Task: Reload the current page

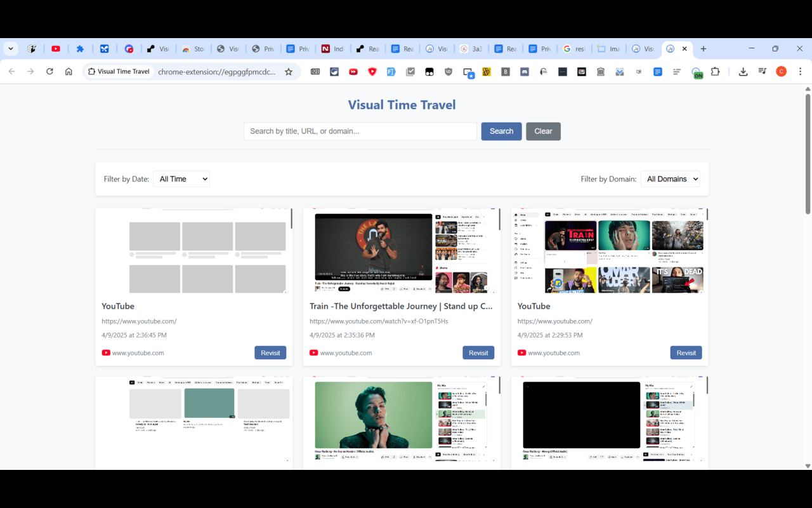Action: 49,72
